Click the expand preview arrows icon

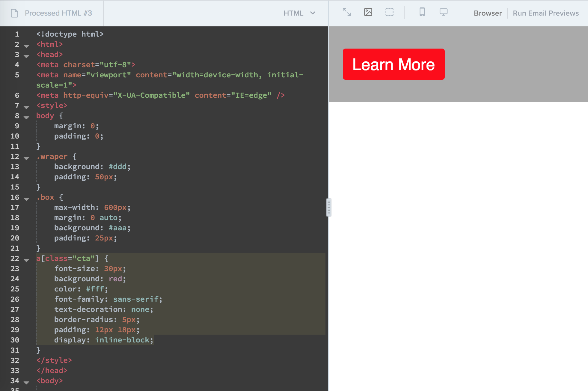(347, 12)
